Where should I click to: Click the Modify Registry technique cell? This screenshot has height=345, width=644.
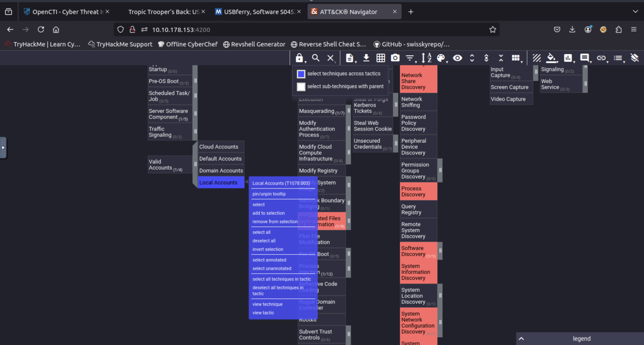(321, 171)
